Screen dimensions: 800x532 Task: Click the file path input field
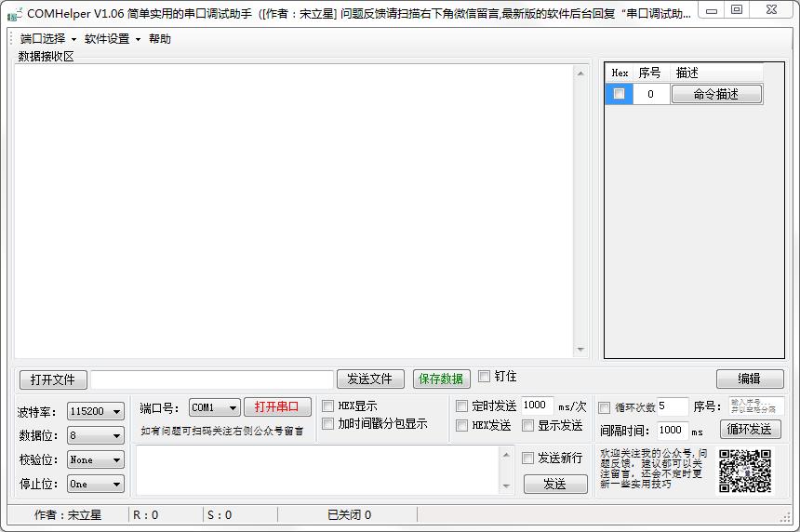click(x=212, y=379)
